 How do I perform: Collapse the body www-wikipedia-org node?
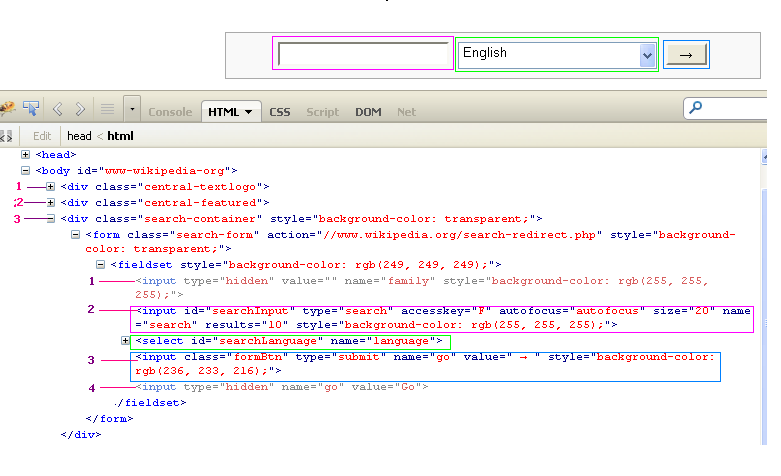pyautogui.click(x=26, y=171)
